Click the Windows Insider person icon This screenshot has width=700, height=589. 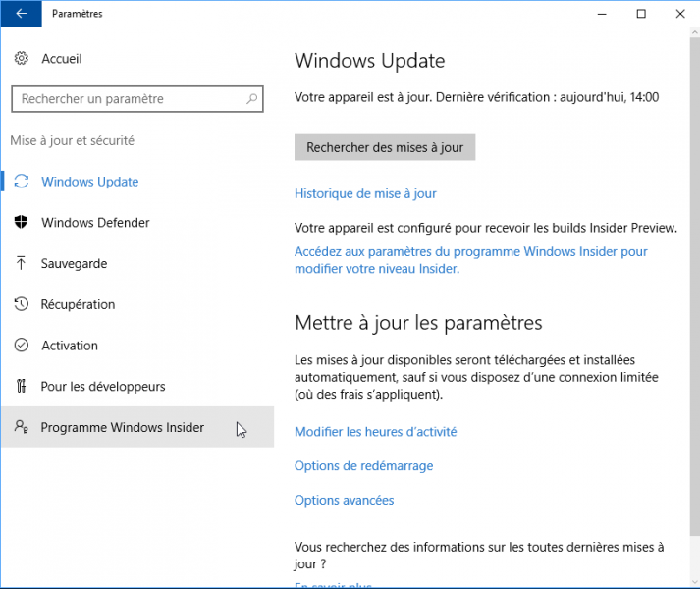click(21, 427)
